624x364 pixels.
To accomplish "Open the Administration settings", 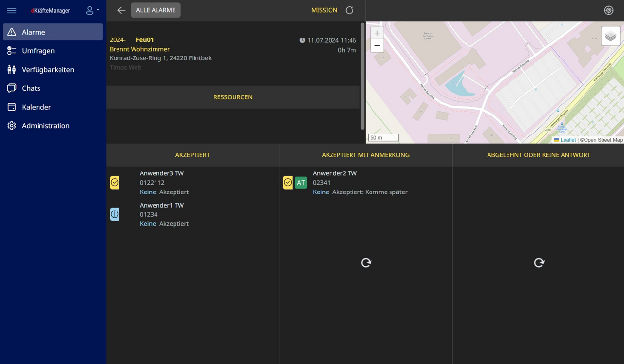I will (45, 126).
